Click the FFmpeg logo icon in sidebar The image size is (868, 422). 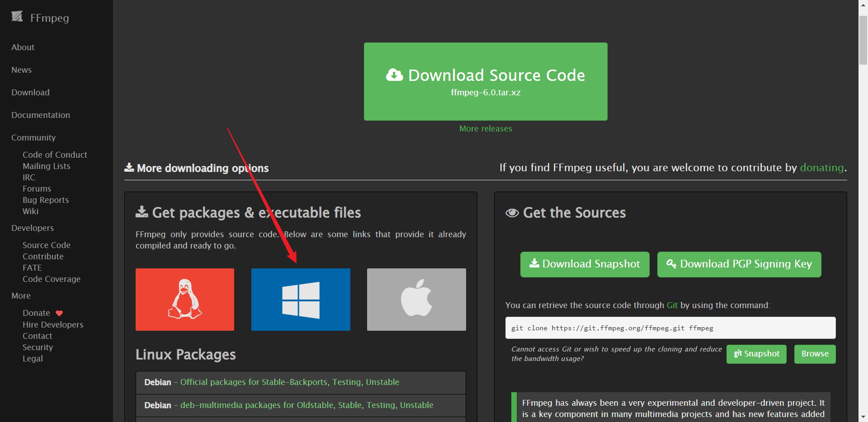tap(17, 17)
